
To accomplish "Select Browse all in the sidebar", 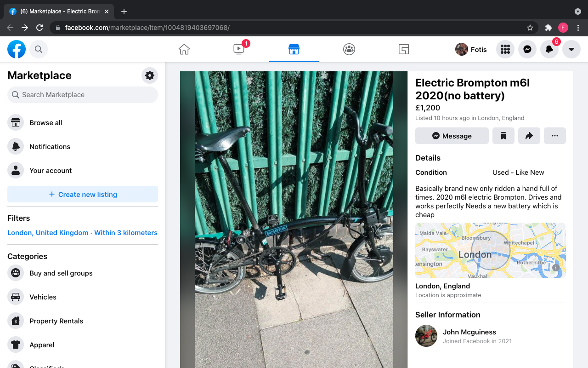I will (x=83, y=123).
